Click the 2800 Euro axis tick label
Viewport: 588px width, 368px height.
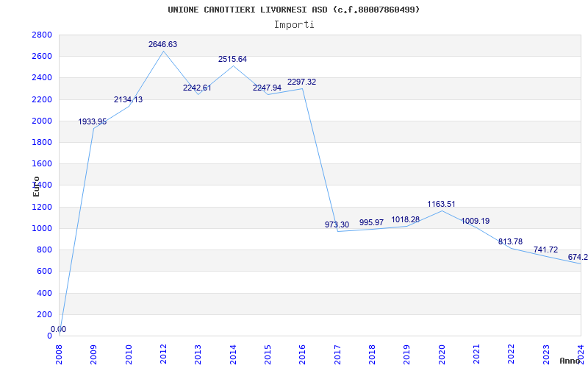pos(42,35)
